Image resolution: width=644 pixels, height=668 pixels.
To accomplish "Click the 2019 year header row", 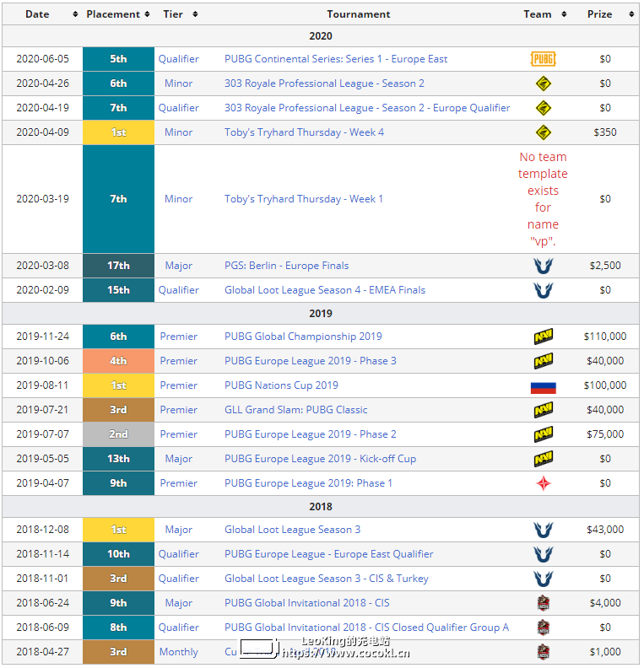I will [321, 314].
